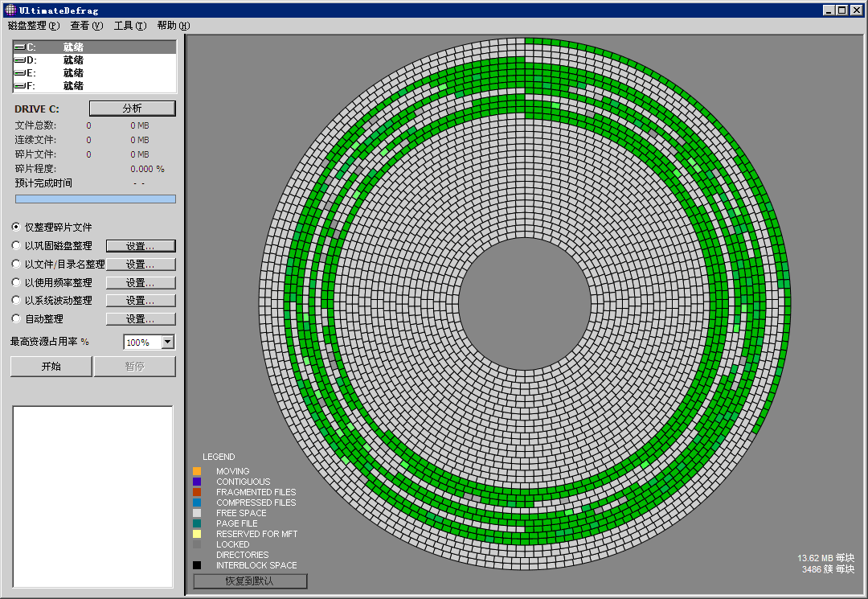The height and width of the screenshot is (599, 868).
Task: Enable the 自动整理 radio option
Action: click(16, 319)
